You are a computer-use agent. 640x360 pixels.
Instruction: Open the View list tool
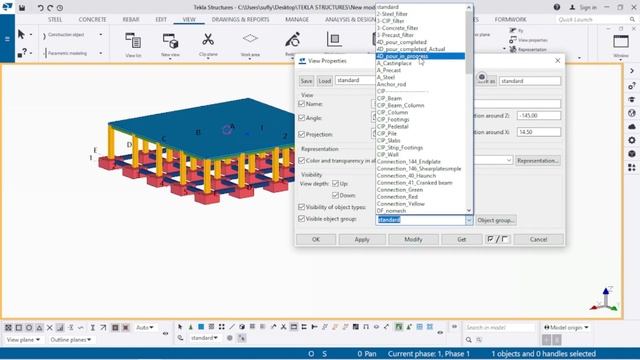pos(133,41)
